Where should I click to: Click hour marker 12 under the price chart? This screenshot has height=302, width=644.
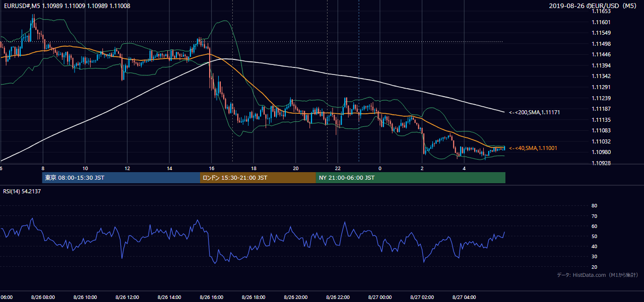(127, 169)
